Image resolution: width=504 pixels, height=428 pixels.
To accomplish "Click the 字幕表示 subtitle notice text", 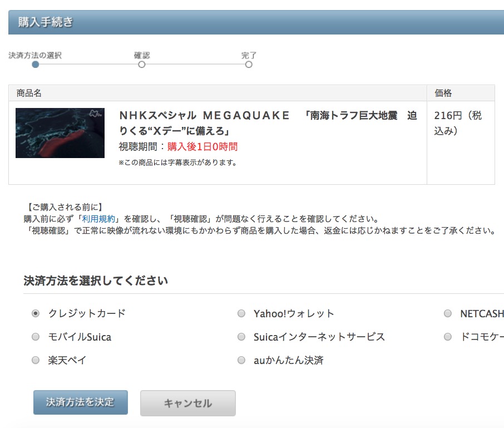I will point(178,163).
